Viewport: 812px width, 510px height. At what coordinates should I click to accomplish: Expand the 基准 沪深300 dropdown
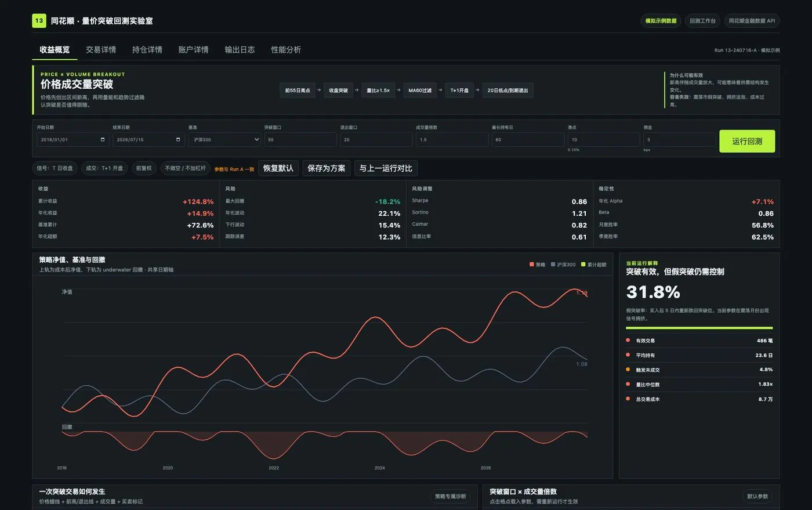click(224, 140)
